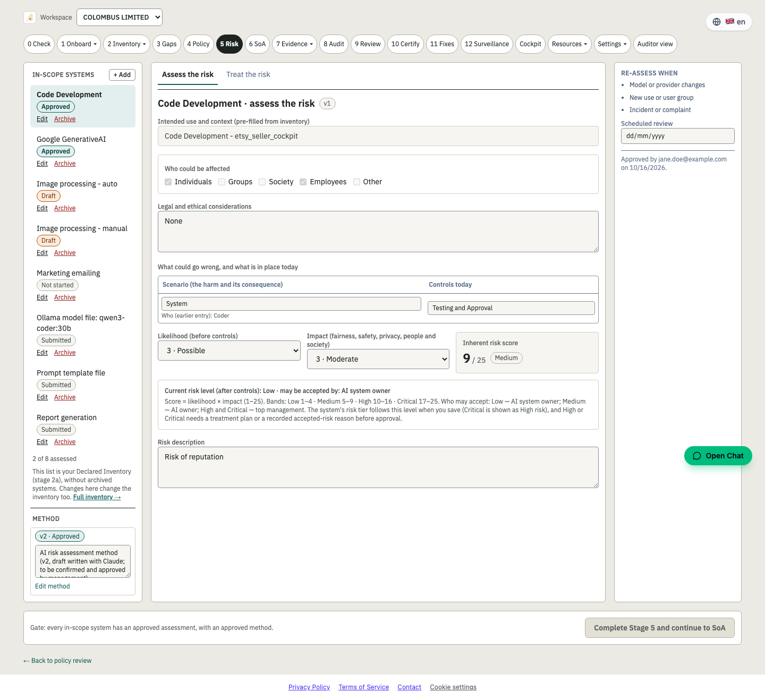
Task: Expand the Settings dropdown menu
Action: click(x=612, y=44)
